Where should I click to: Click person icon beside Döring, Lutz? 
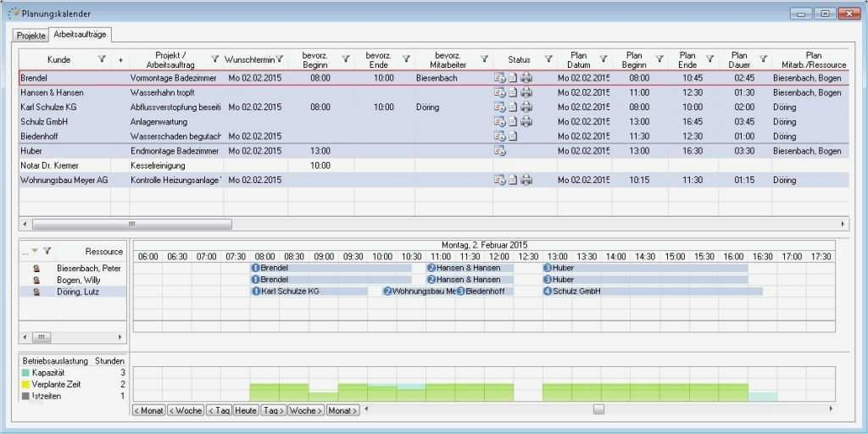click(36, 292)
